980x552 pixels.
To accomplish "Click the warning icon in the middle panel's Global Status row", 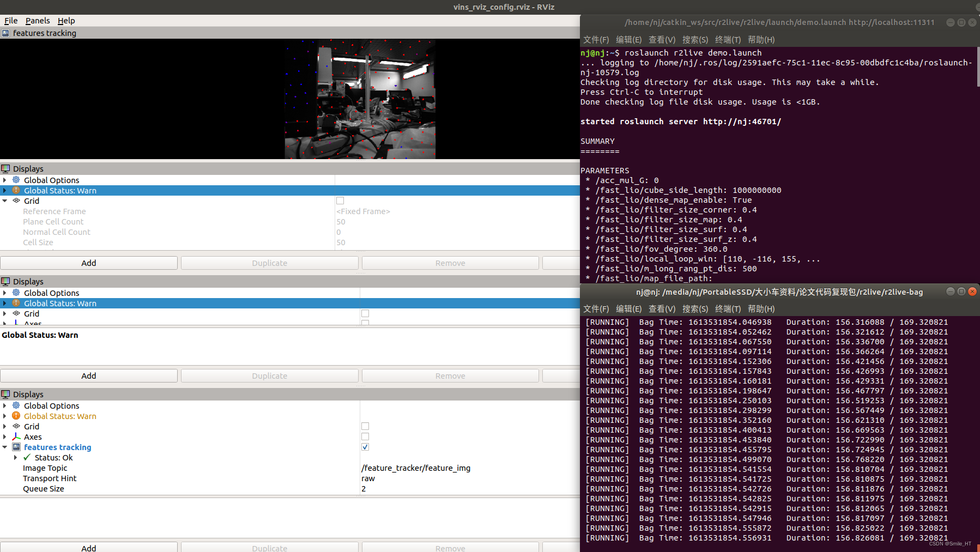I will [x=16, y=303].
